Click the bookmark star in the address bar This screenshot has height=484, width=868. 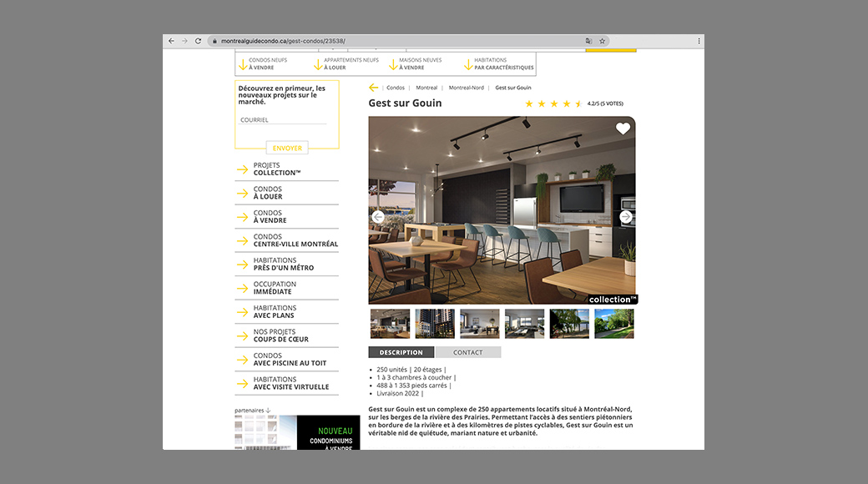tap(601, 40)
